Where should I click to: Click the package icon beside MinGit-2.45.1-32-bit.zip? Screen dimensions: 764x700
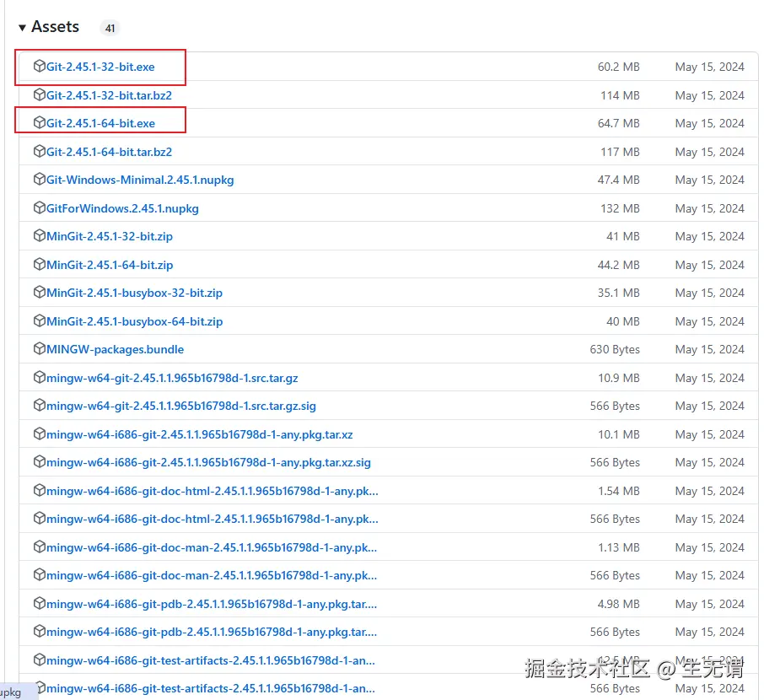point(40,235)
